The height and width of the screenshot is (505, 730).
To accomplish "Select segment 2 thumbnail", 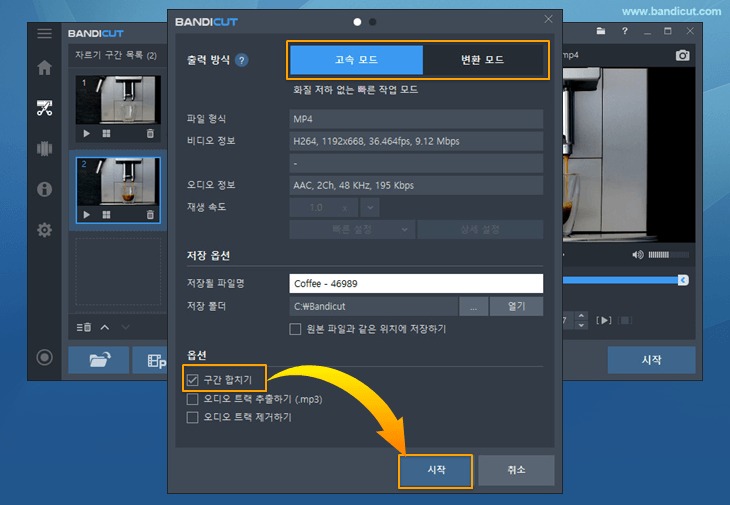I will [118, 181].
